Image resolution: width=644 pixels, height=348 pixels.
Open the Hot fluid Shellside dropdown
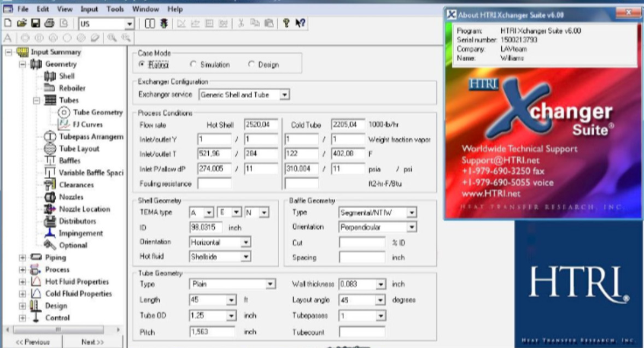[x=245, y=256]
